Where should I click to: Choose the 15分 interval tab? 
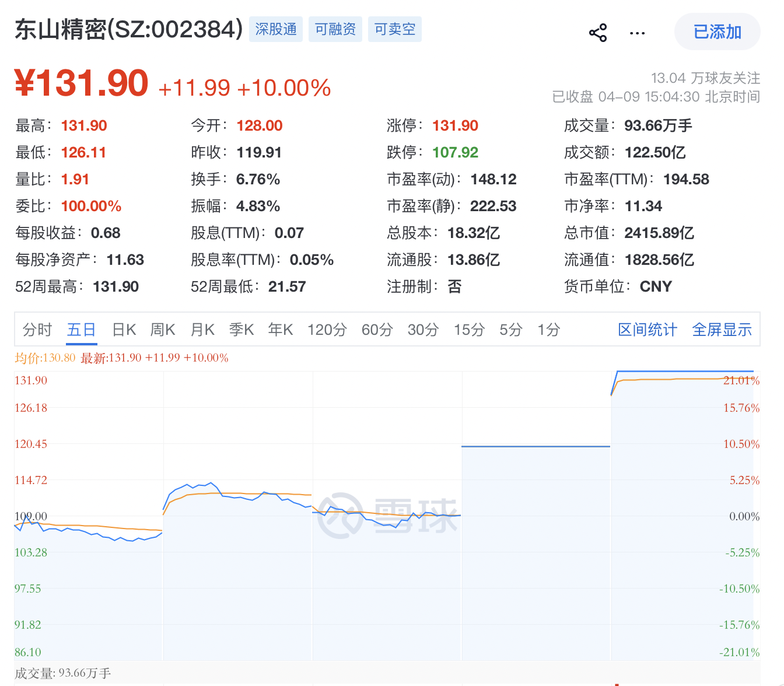coord(470,330)
